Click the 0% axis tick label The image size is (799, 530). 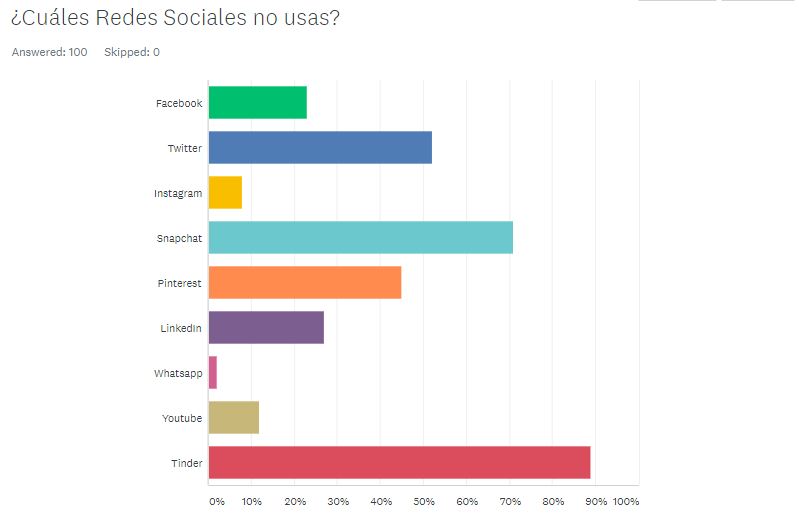click(x=216, y=500)
